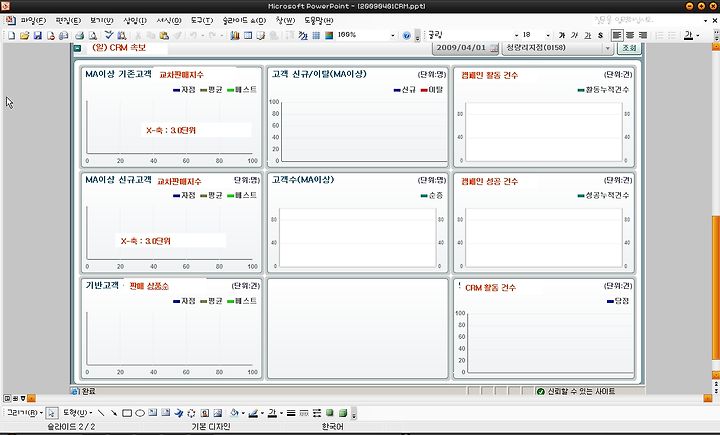Click the Color/Grayscale icon
720x435 pixels.
tap(329, 35)
